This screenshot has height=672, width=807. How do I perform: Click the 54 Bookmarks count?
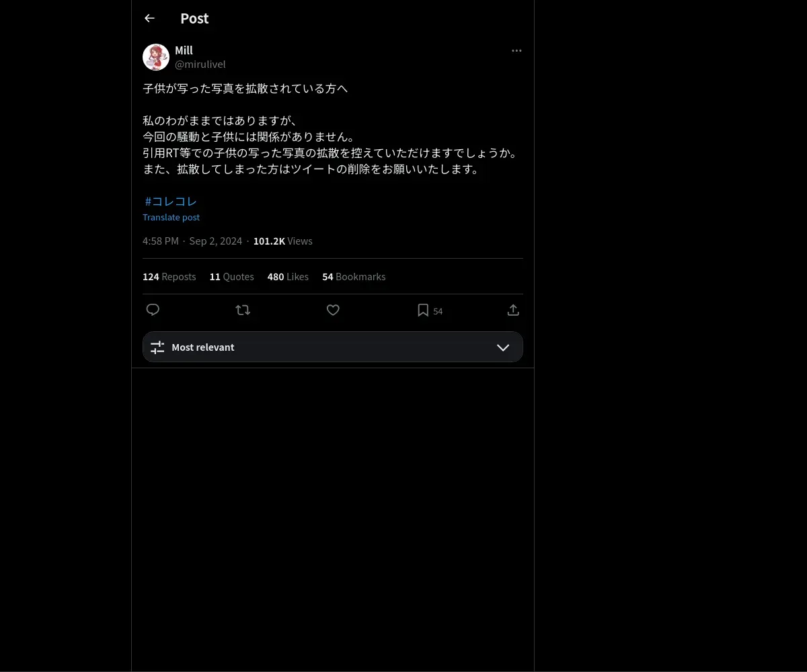point(354,277)
